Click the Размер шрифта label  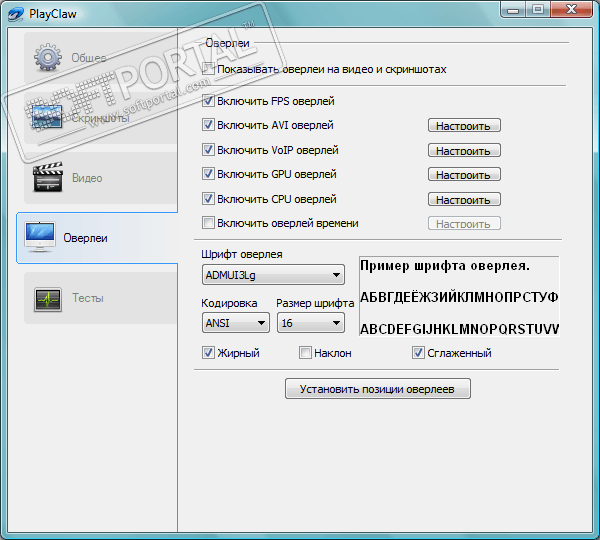point(315,303)
